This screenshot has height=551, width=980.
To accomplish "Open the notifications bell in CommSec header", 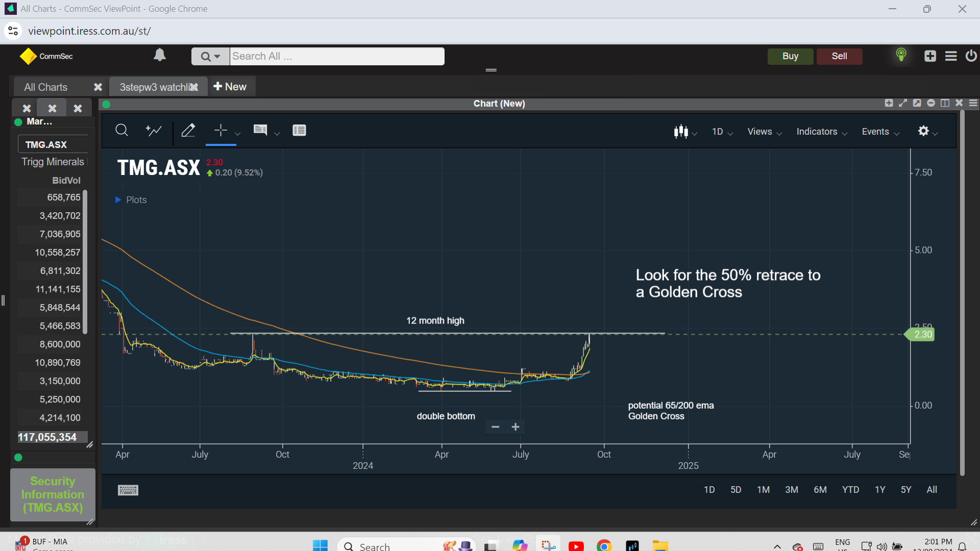I will (x=160, y=55).
